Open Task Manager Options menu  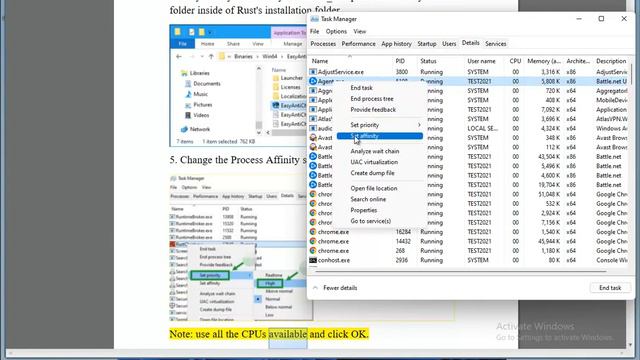[336, 31]
